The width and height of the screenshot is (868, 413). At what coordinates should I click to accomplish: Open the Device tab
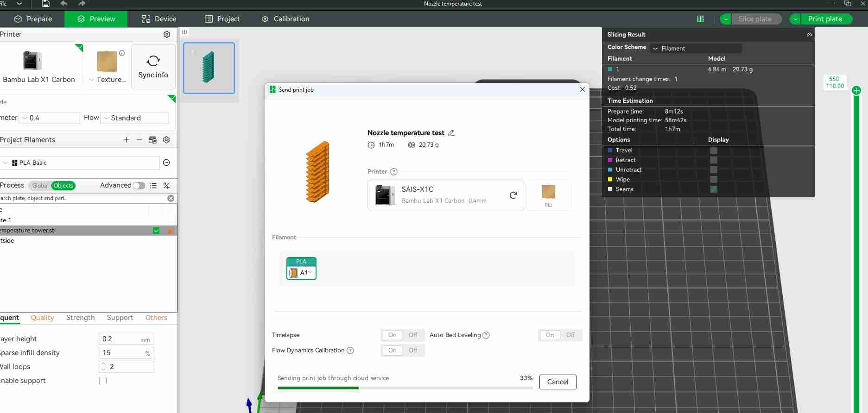coord(159,19)
